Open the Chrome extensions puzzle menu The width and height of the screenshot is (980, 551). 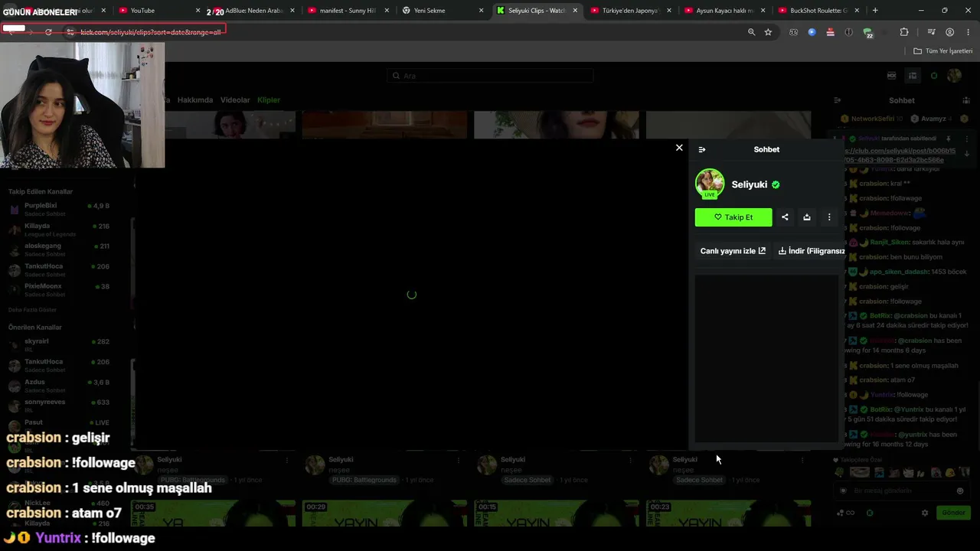(904, 32)
